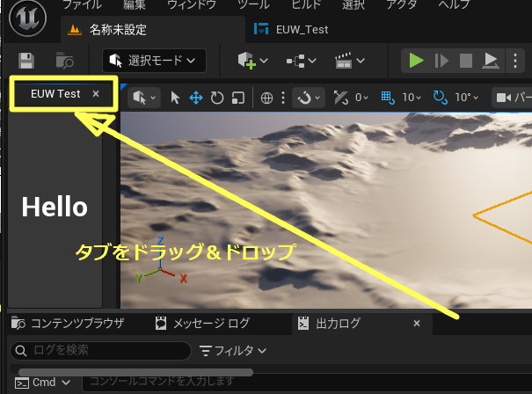Image resolution: width=532 pixels, height=394 pixels.
Task: Open the 選択モード dropdown
Action: click(x=155, y=61)
